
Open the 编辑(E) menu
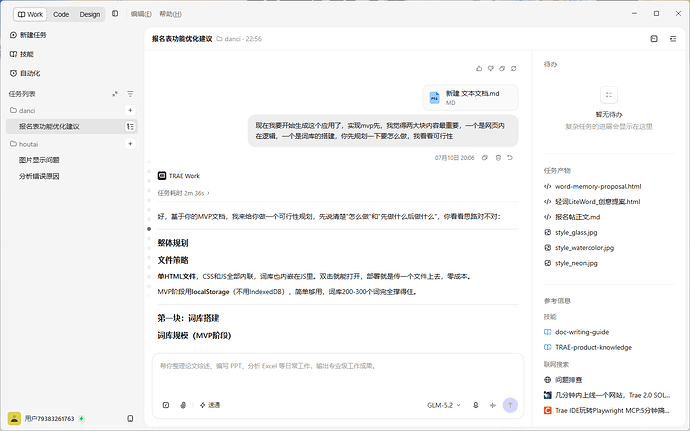[141, 14]
